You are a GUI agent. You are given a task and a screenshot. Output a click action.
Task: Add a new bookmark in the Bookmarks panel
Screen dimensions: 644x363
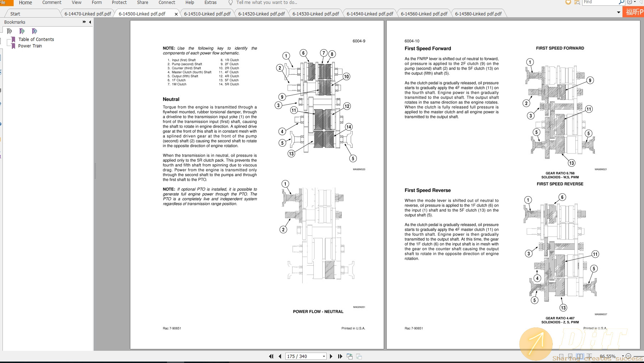(x=22, y=31)
